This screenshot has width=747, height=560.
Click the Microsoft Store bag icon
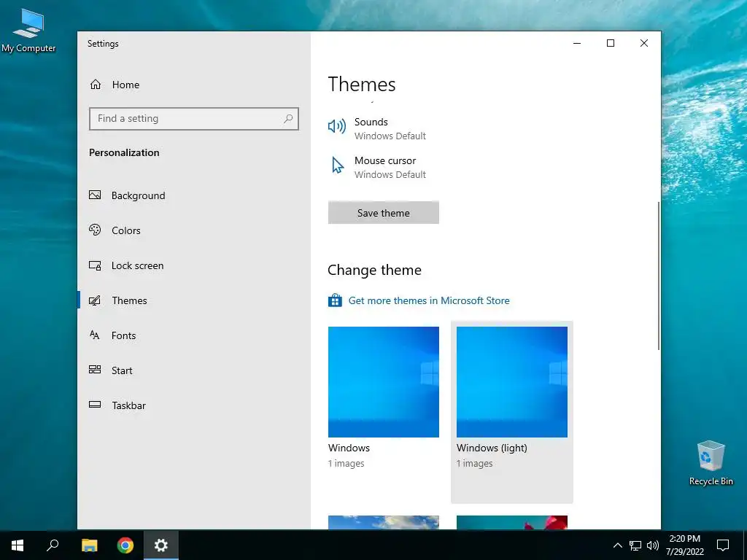point(335,300)
